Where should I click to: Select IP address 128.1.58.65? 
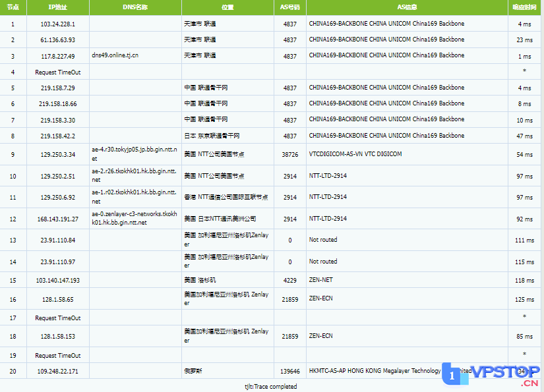(58, 300)
